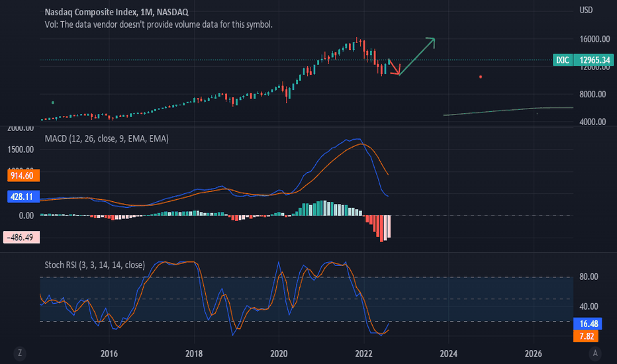Click the A auto-scale button
Viewport: 617px width, 364px height.
595,353
